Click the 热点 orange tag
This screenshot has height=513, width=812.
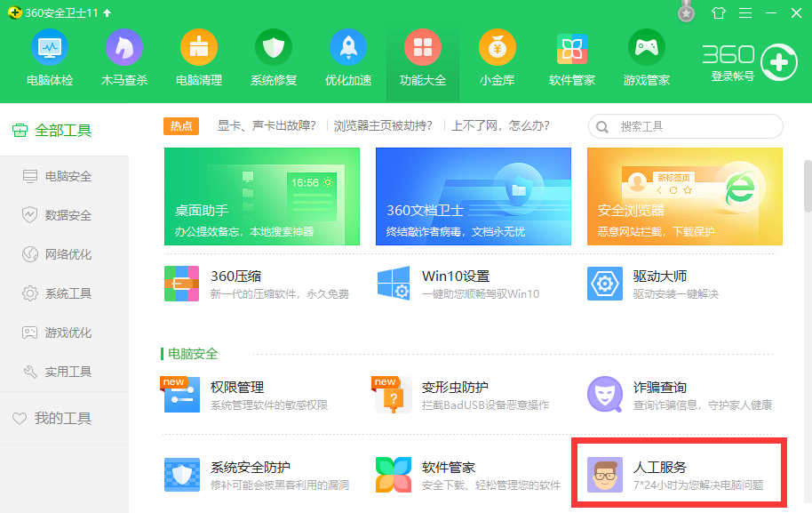pos(181,126)
